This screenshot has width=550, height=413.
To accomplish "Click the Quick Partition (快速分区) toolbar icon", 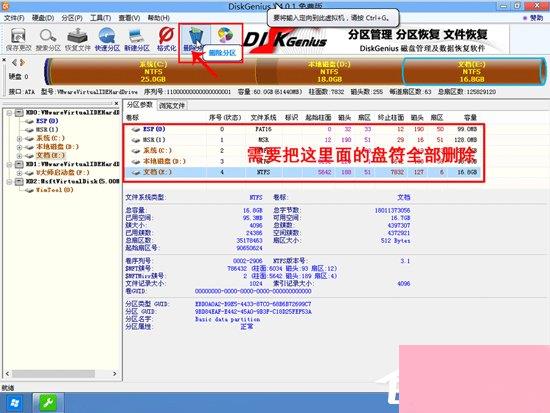I will coord(107,39).
